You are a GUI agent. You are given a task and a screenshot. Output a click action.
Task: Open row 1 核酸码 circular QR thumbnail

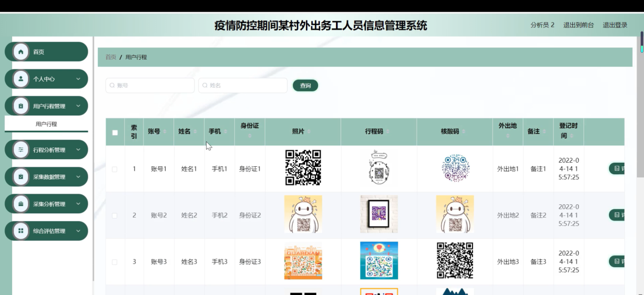(455, 168)
